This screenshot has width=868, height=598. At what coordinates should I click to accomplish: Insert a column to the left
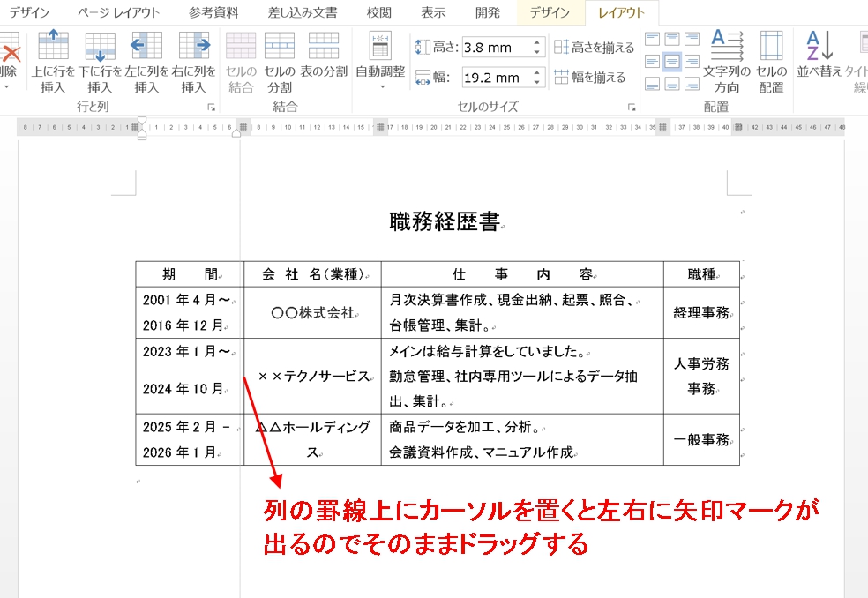(x=146, y=62)
